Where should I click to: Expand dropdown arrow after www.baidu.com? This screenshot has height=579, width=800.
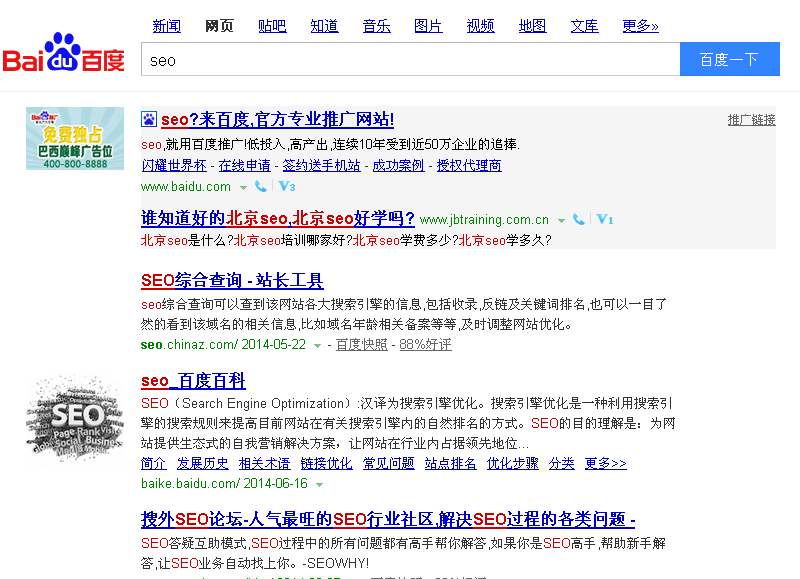pyautogui.click(x=243, y=187)
